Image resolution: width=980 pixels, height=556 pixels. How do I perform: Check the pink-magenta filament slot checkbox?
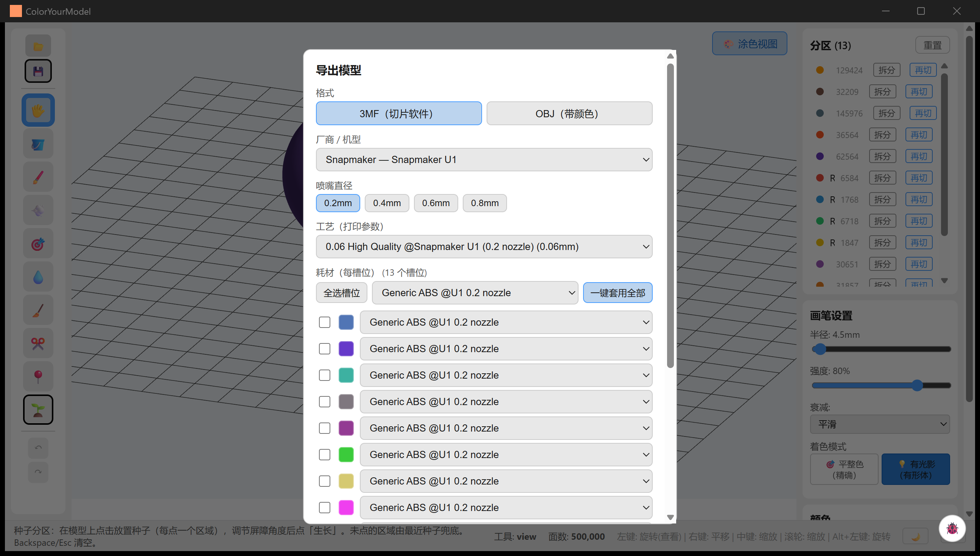tap(325, 508)
